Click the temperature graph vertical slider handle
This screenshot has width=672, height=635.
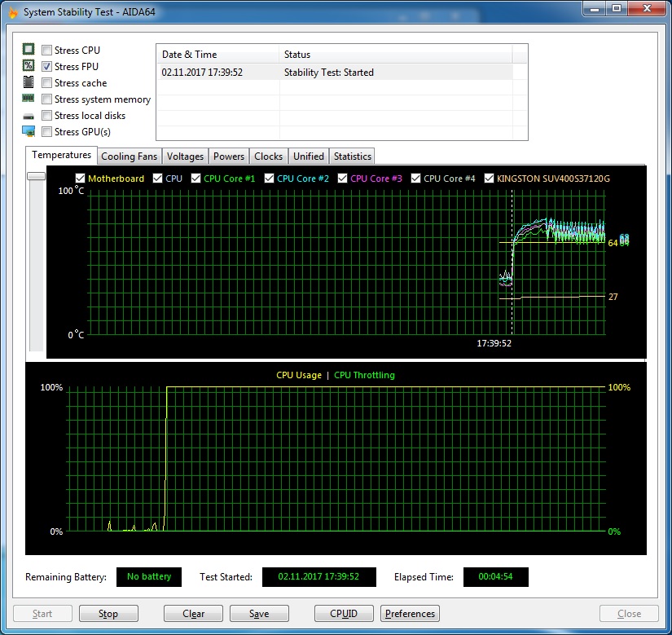pos(36,176)
